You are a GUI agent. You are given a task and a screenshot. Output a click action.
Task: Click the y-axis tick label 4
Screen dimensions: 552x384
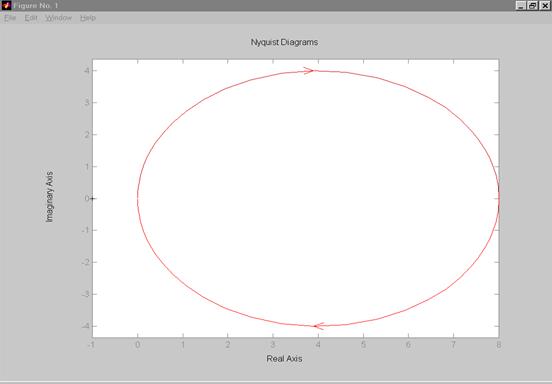pos(87,71)
